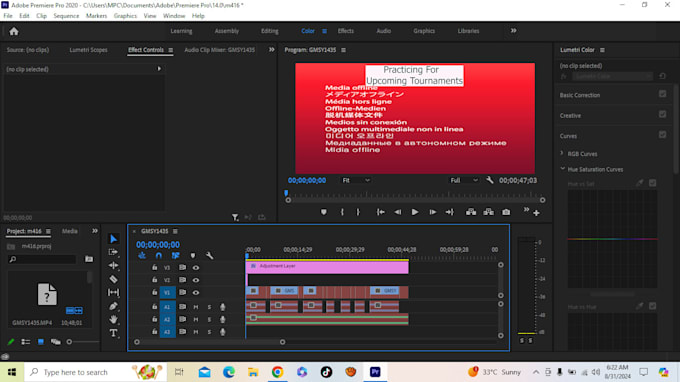This screenshot has height=382, width=680.
Task: Open Button Editor plus icon
Action: (536, 213)
